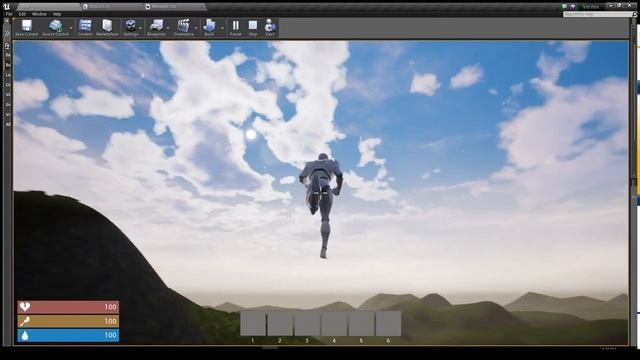Click the Save Current toolbar icon

tap(27, 28)
